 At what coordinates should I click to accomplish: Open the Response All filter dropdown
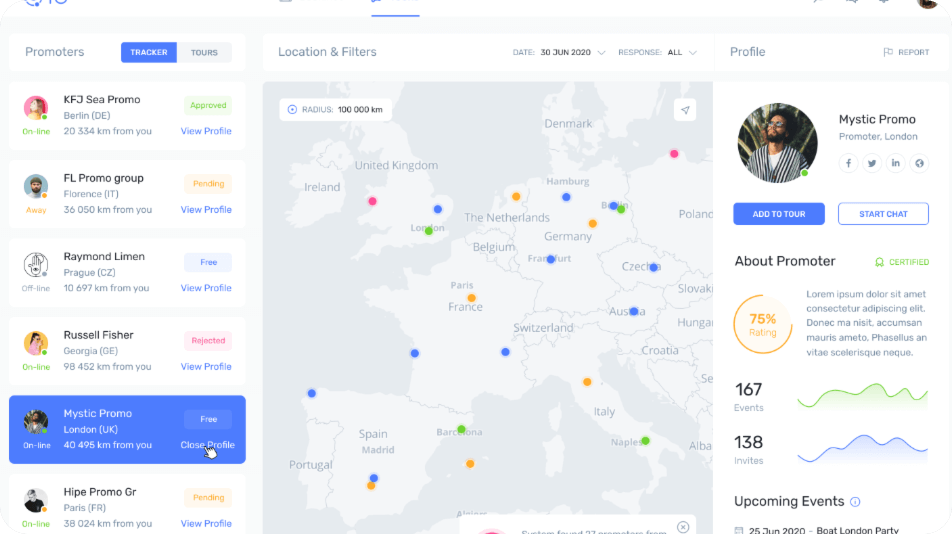pos(692,53)
